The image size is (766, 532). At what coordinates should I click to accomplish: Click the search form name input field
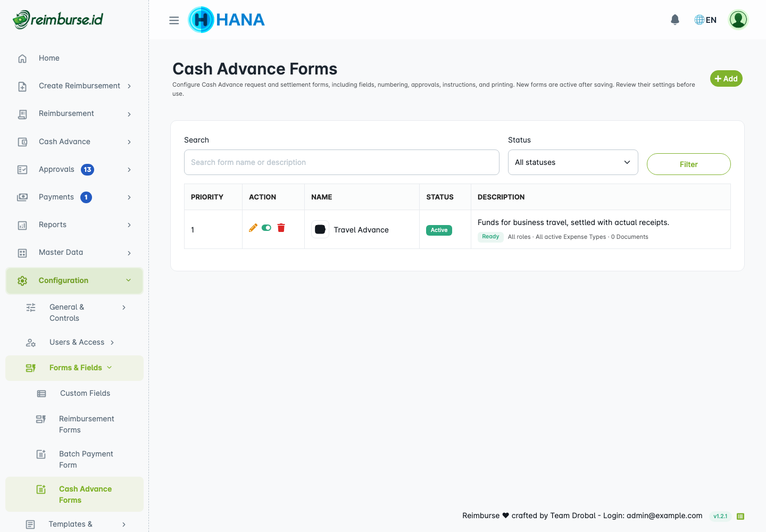(342, 162)
